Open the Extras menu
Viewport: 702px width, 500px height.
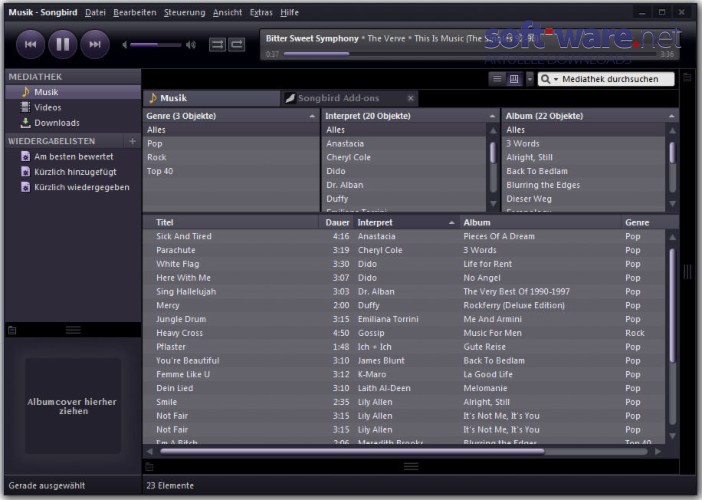tap(261, 13)
